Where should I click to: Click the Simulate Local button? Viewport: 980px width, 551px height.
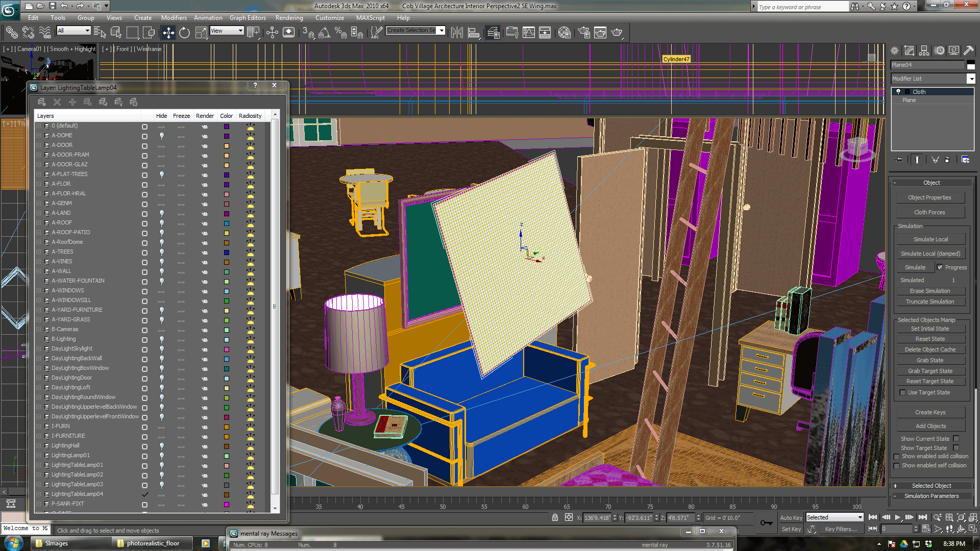930,239
